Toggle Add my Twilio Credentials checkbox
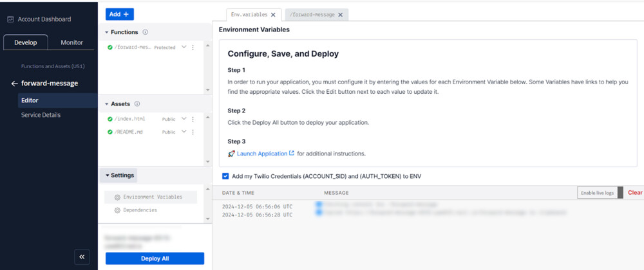644x270 pixels. pyautogui.click(x=225, y=176)
